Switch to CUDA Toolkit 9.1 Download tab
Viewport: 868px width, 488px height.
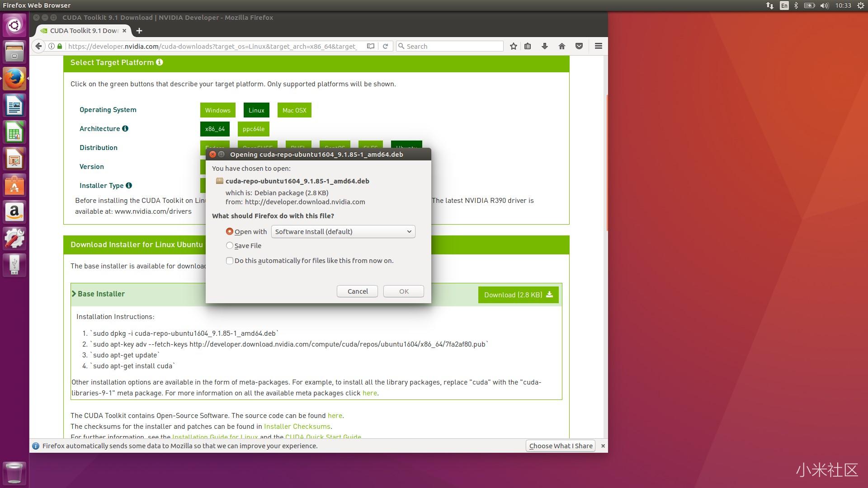click(84, 31)
